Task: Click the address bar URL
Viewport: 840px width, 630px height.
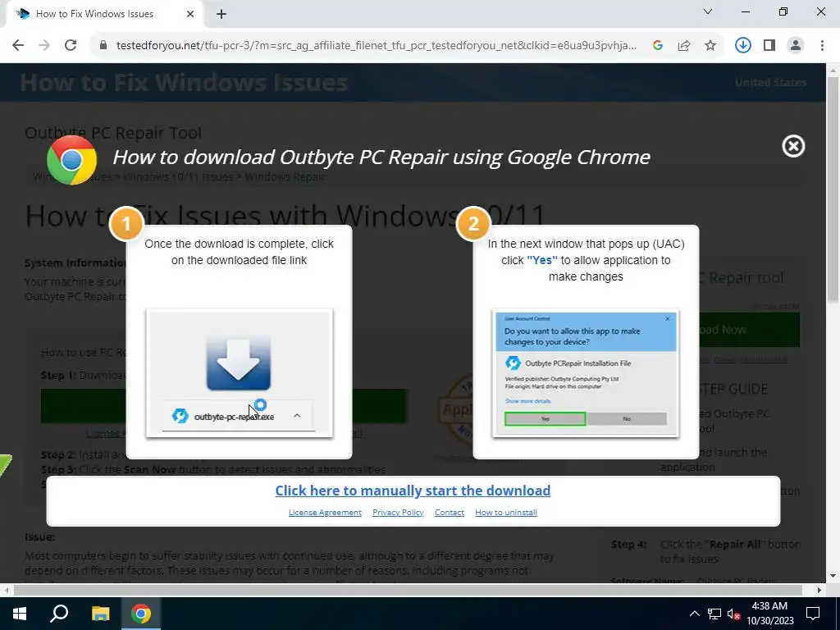Action: [x=376, y=46]
